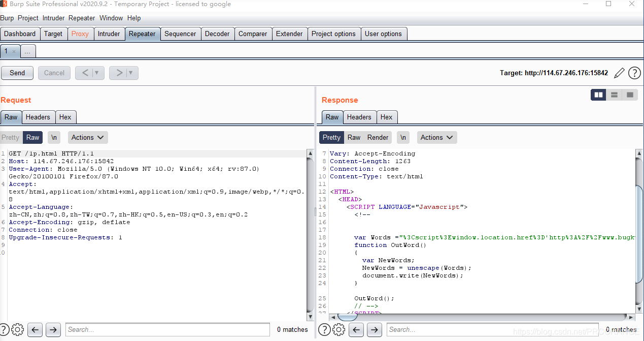
Task: Open Request search help icon
Action: (5, 329)
